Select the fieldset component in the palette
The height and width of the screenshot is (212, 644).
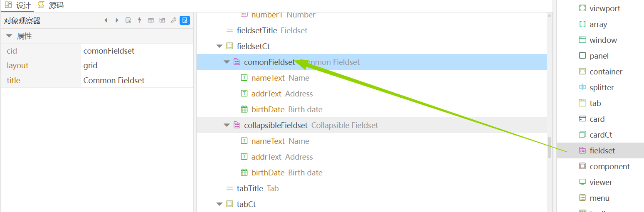(600, 150)
